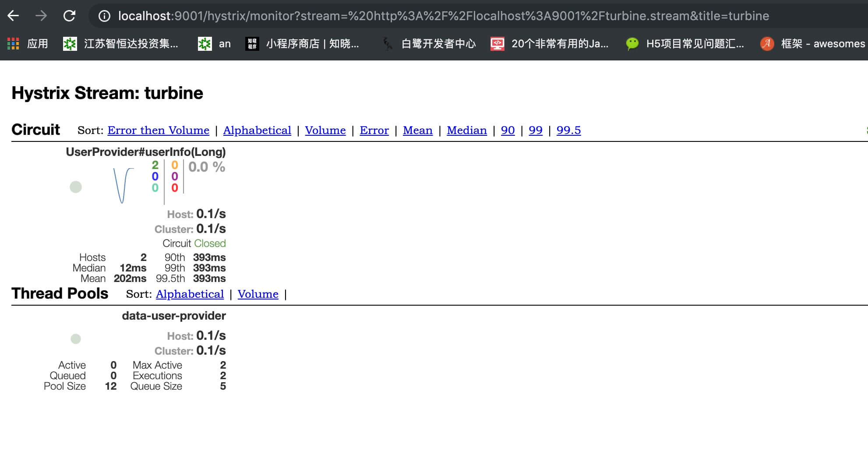Open the 应用 apps grid icon
This screenshot has height=458, width=868.
point(14,44)
